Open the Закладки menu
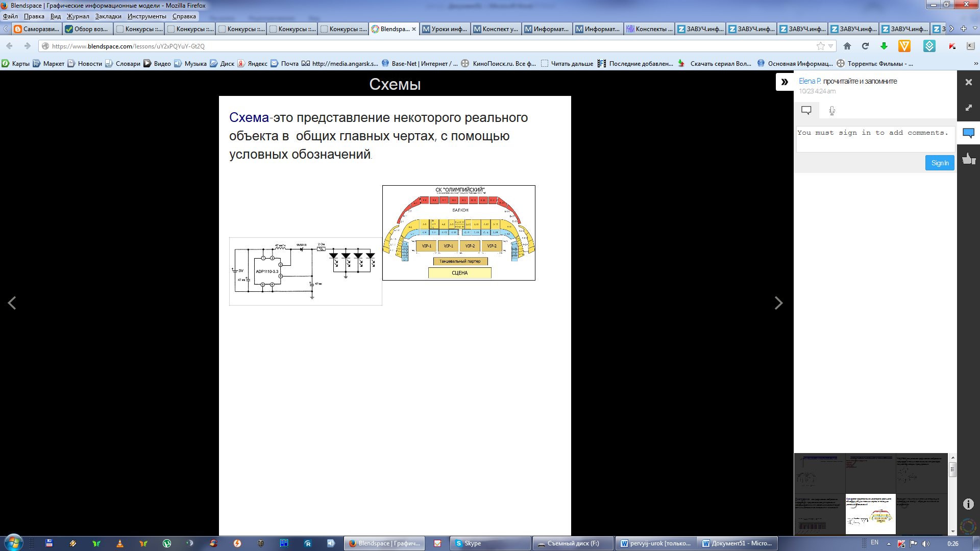This screenshot has height=551, width=980. (x=108, y=16)
